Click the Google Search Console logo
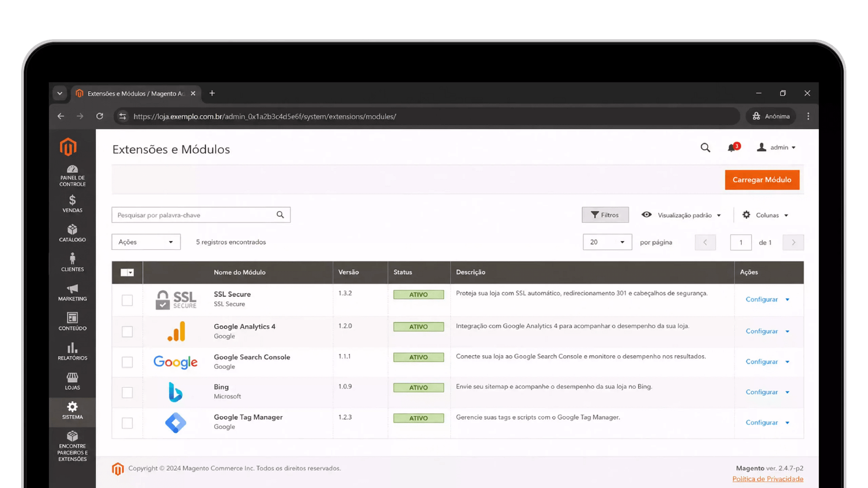Image resolution: width=868 pixels, height=488 pixels. pos(175,362)
